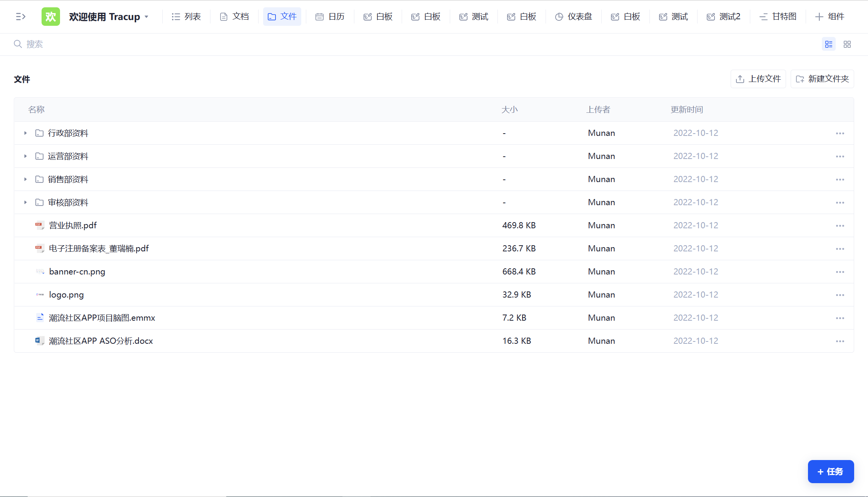The width and height of the screenshot is (868, 497).
Task: Click the 上传文件 button
Action: 758,79
